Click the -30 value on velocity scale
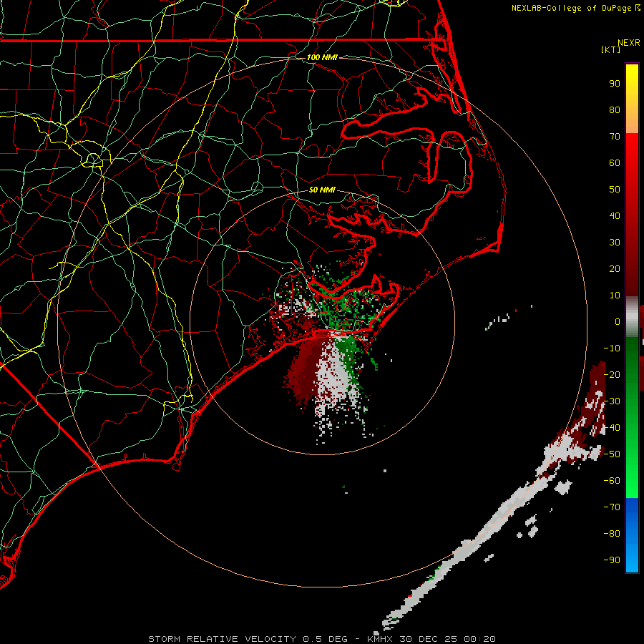Screen dimensions: 644x644 [x=612, y=401]
